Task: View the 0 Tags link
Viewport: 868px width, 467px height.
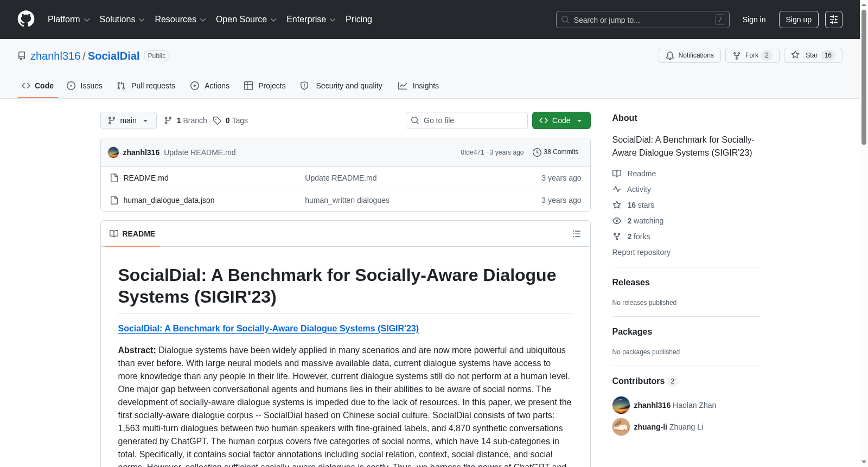Action: tap(231, 120)
